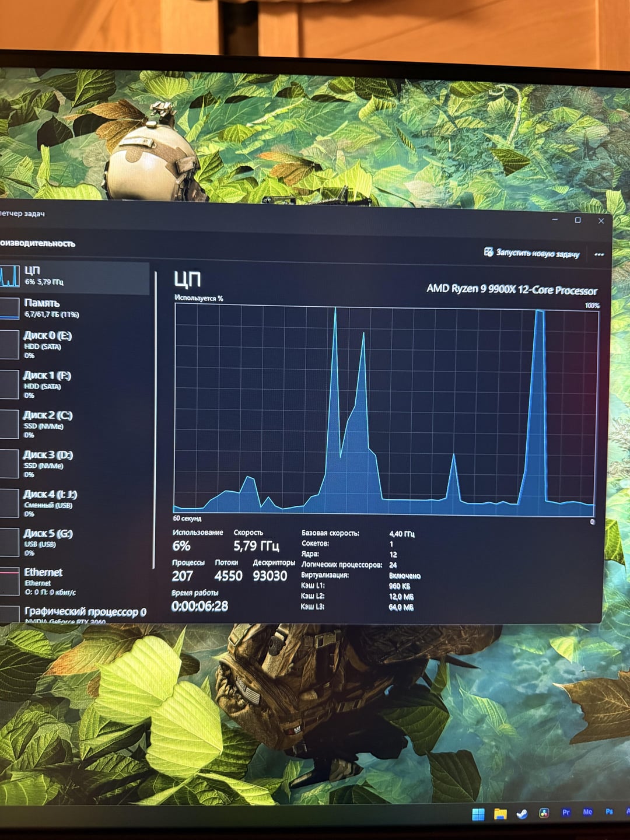Launch Adobe Premiere Pro from taskbar
Screen dimensions: 630x840
(566, 812)
